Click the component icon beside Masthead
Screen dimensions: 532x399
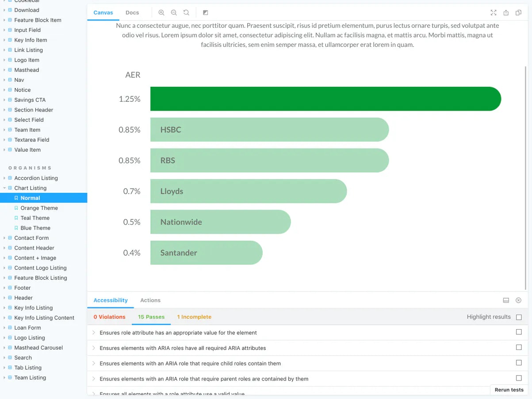pyautogui.click(x=10, y=70)
